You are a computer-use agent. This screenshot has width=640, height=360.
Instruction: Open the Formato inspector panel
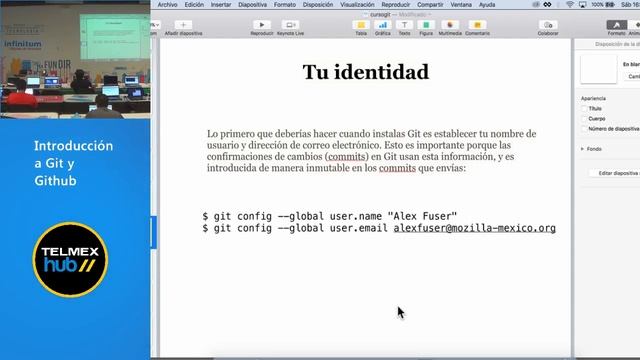(616, 25)
